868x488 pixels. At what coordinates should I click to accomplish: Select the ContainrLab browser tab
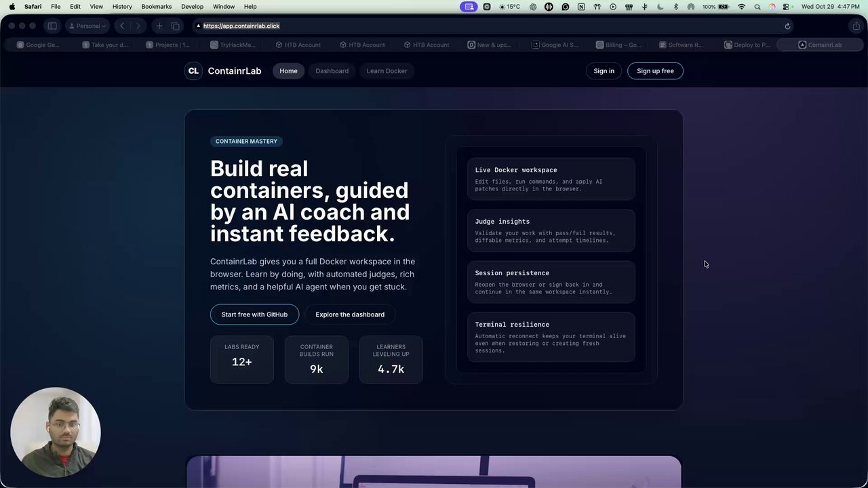(x=820, y=45)
